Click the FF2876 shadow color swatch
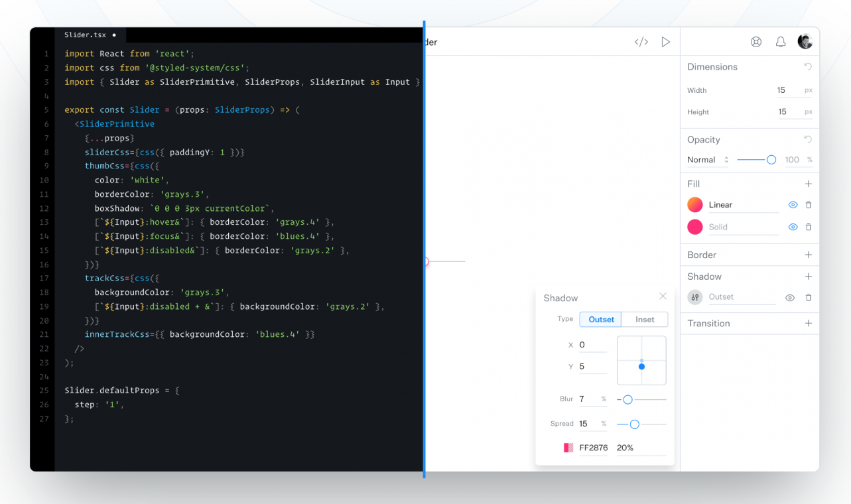This screenshot has height=504, width=851. coord(568,448)
